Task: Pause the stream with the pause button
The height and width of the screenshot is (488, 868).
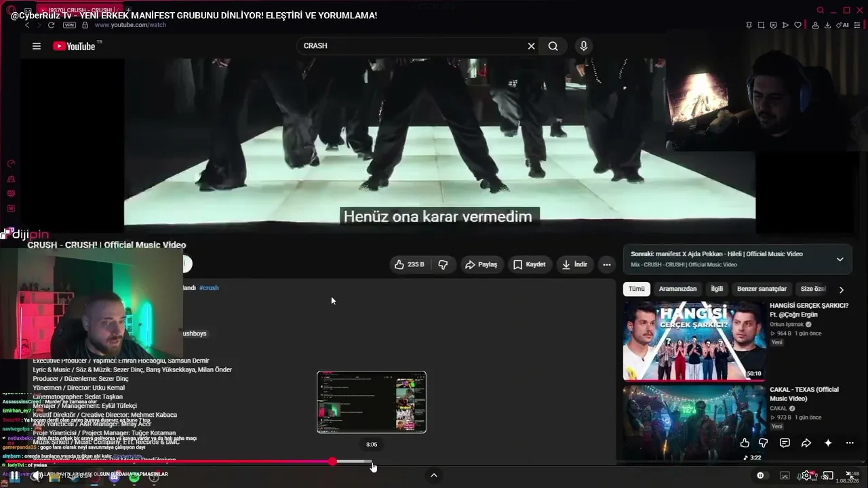Action: click(x=14, y=476)
